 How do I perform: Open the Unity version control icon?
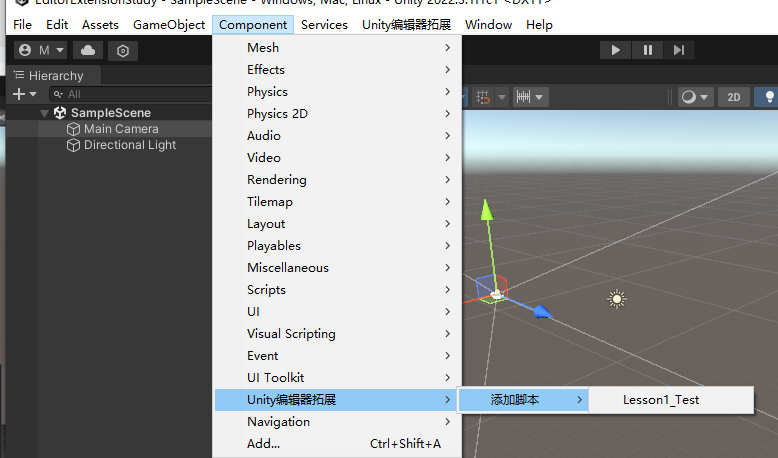[122, 50]
